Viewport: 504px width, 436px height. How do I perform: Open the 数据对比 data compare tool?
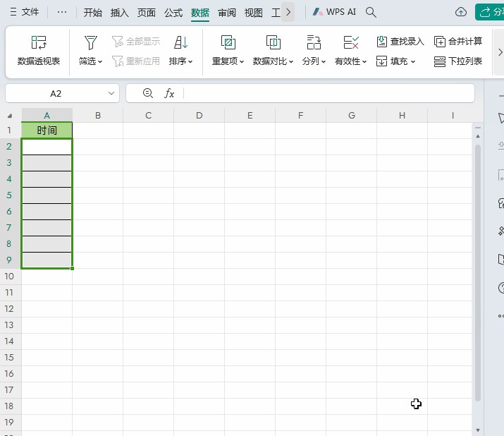[273, 43]
